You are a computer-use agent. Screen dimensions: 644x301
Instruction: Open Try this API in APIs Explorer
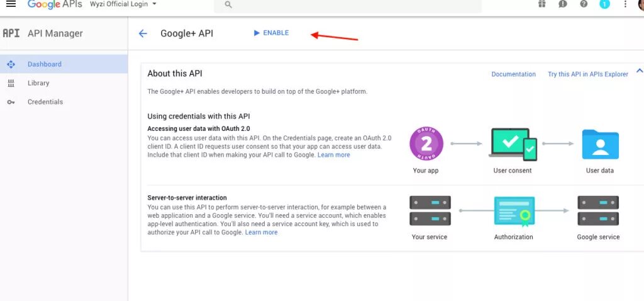pos(588,74)
